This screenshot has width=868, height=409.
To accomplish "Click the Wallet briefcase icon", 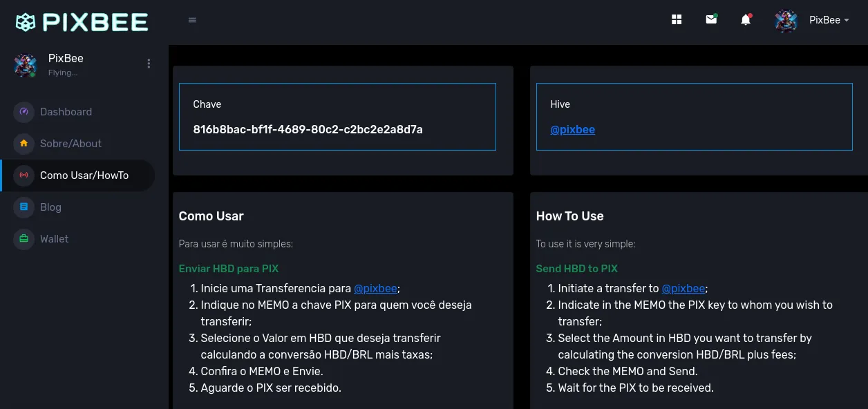I will [23, 239].
